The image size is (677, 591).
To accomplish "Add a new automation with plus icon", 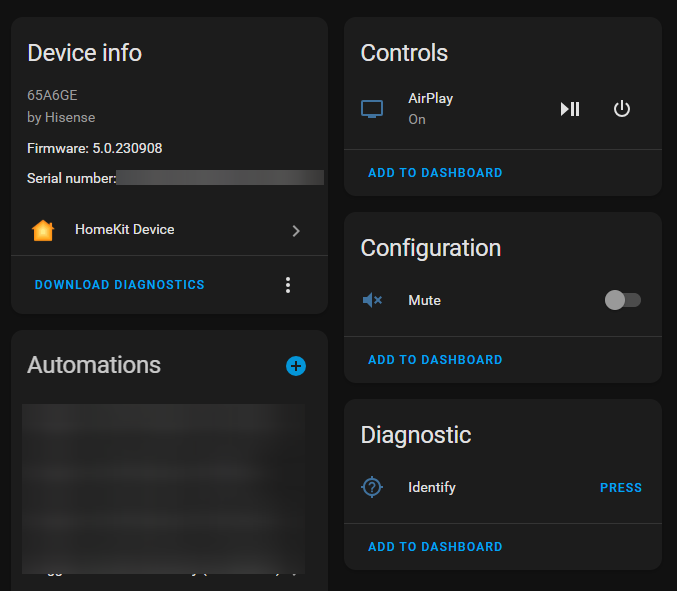I will point(296,366).
